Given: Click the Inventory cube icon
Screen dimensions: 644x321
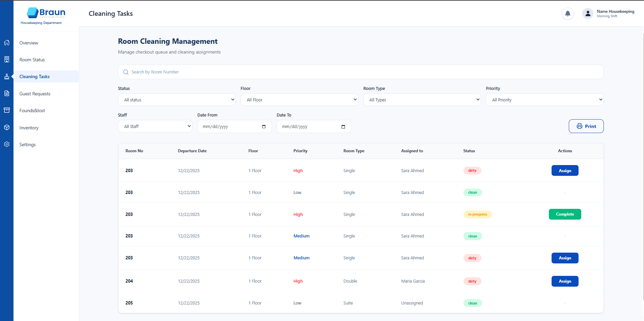Looking at the screenshot, I should click(x=7, y=128).
